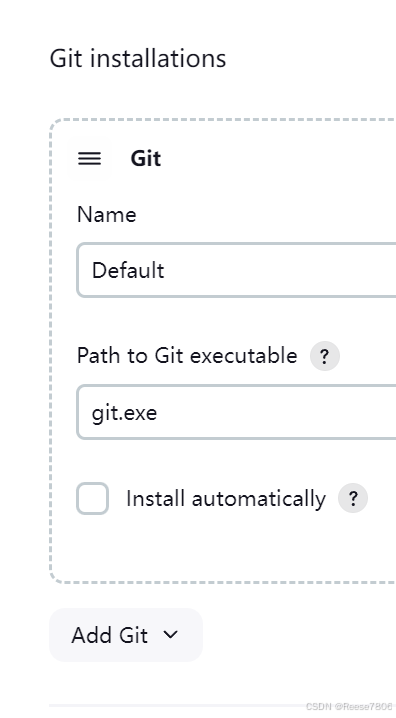Expand the chevron arrow beside Add Git
This screenshot has height=718, width=396.
170,635
